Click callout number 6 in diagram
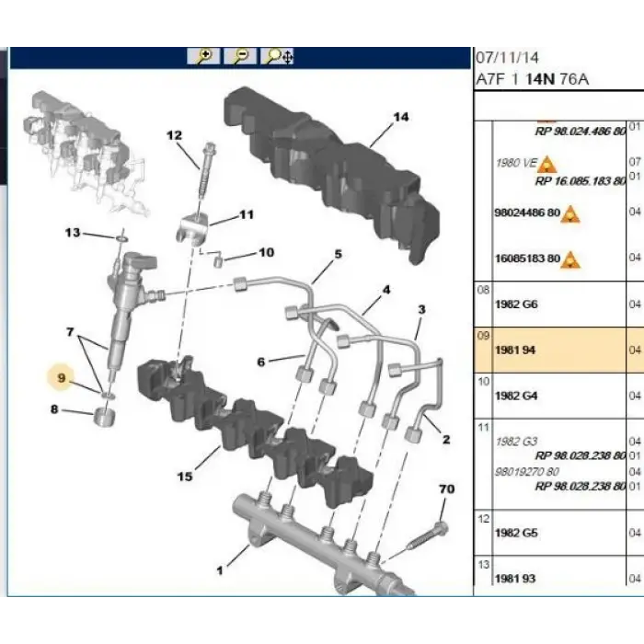Image resolution: width=644 pixels, height=644 pixels. click(260, 362)
